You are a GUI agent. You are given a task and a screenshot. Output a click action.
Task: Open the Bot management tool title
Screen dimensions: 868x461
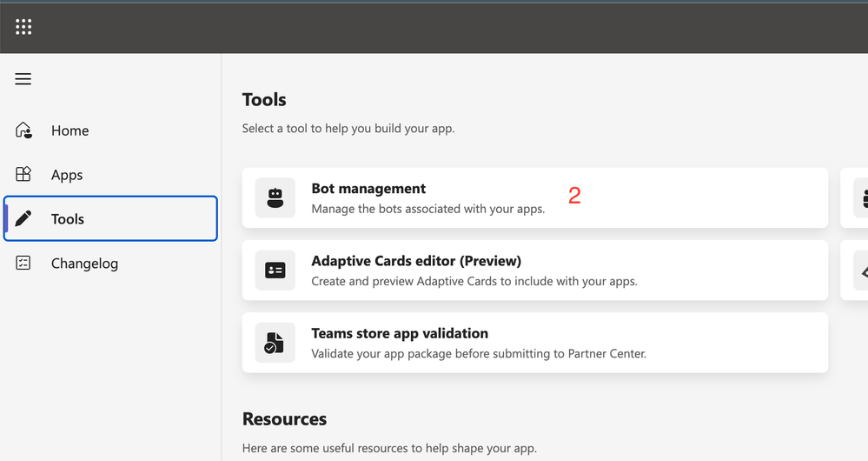368,189
